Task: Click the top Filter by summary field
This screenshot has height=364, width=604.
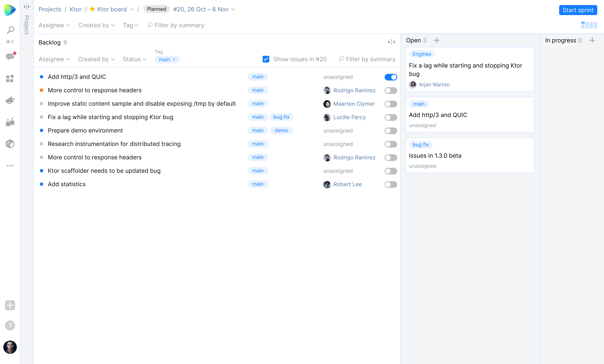Action: [176, 25]
